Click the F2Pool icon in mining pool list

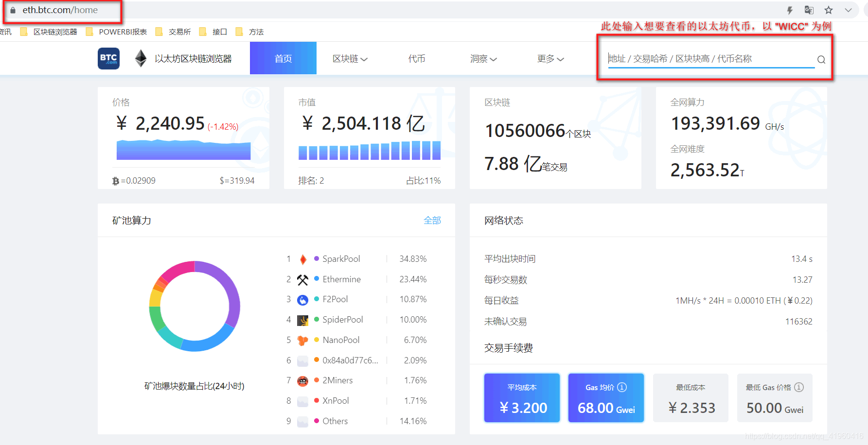point(303,299)
